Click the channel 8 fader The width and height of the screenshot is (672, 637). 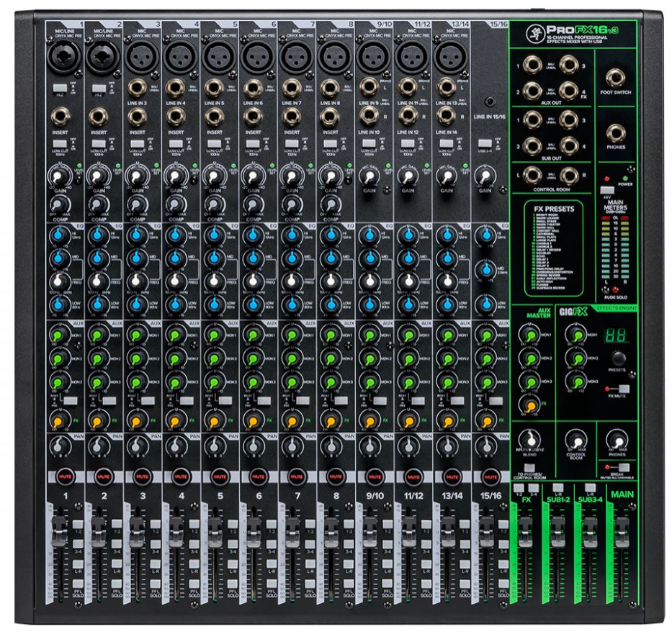pyautogui.click(x=331, y=532)
